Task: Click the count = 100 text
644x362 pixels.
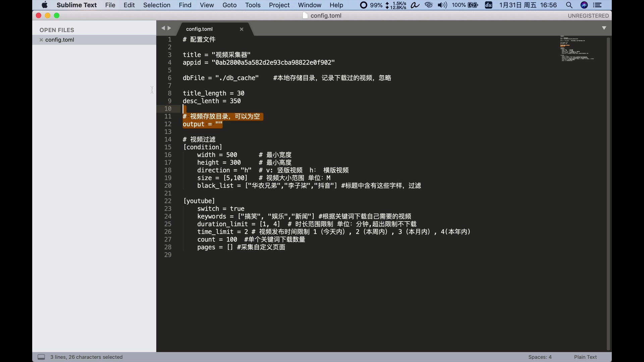Action: tap(217, 240)
